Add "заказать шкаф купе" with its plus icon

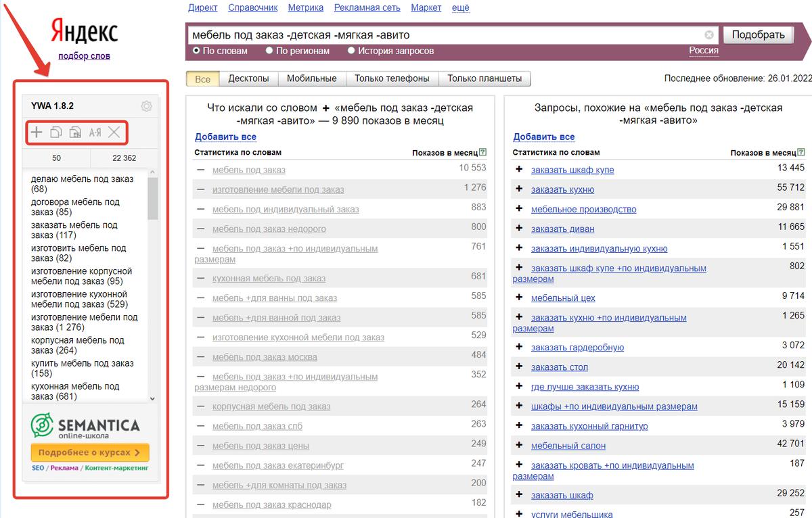click(x=519, y=170)
